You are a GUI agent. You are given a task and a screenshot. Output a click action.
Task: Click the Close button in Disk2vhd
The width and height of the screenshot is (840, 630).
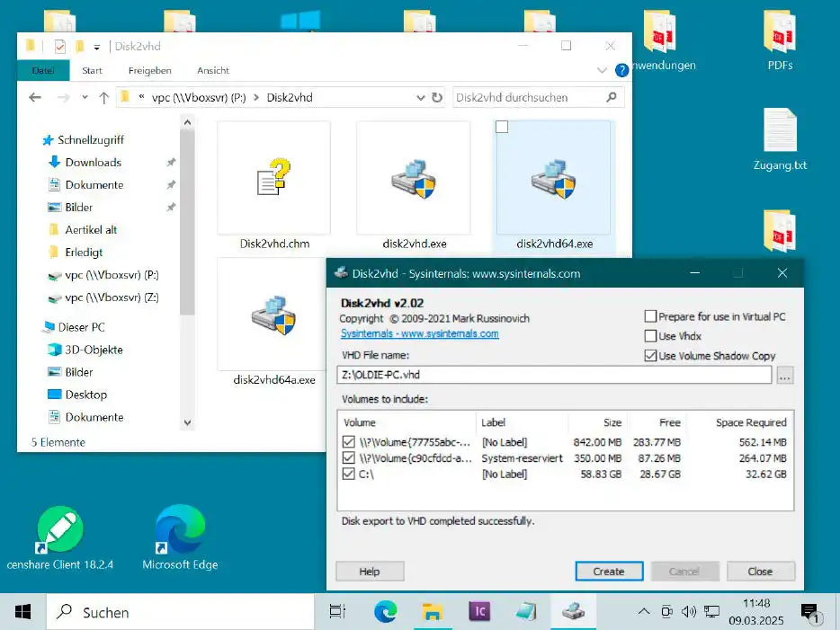[x=761, y=571]
